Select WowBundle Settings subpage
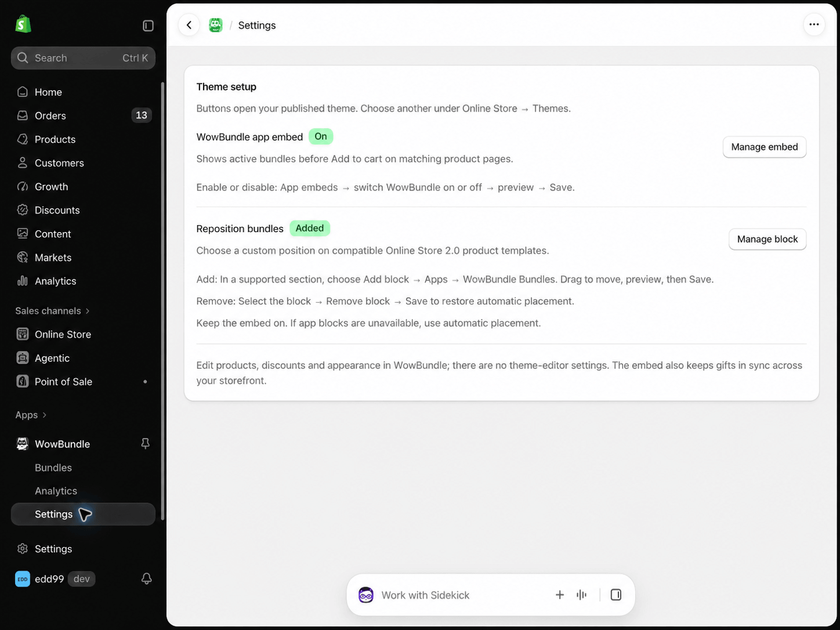 [x=83, y=514]
